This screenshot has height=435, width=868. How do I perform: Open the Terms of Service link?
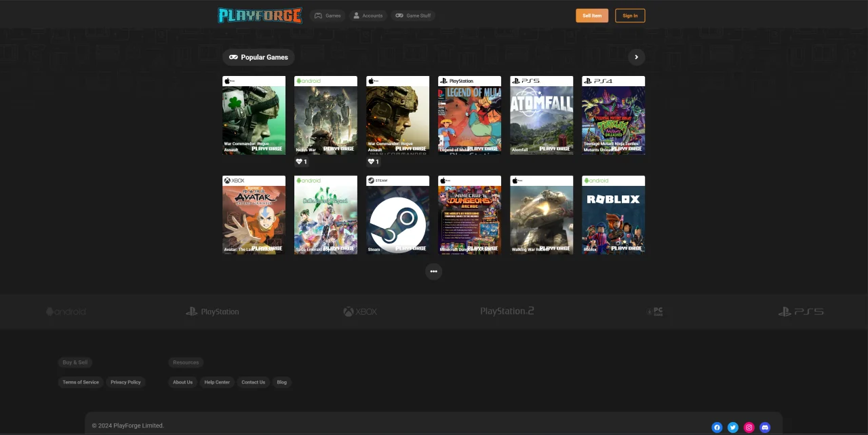point(81,382)
